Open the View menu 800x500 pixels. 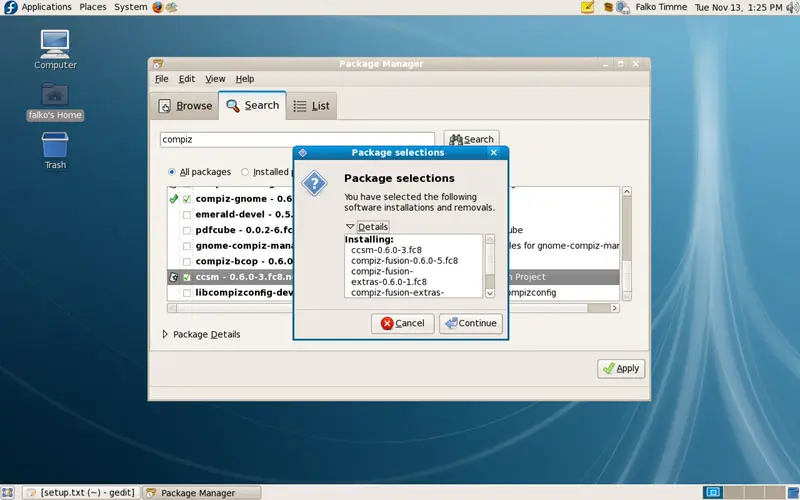pos(215,79)
